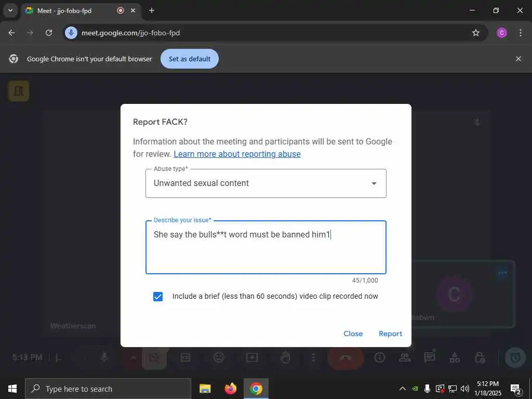Uncheck the include video clip checkbox
Viewport: 532px width, 399px height.
coord(158,297)
